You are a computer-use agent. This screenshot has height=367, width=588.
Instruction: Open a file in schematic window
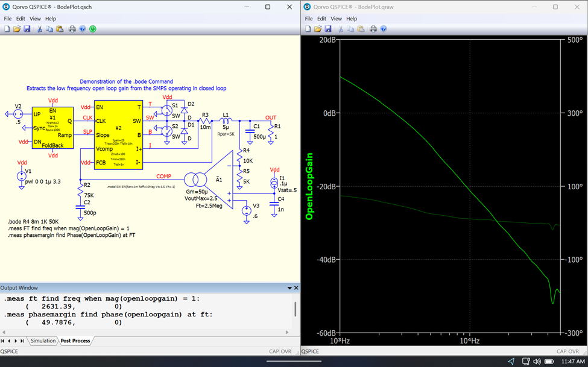click(17, 29)
